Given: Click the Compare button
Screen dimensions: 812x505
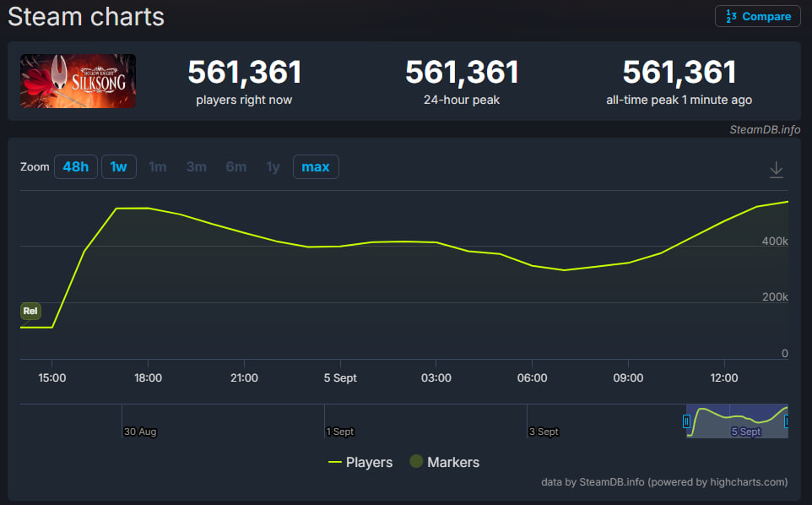Looking at the screenshot, I should point(758,16).
